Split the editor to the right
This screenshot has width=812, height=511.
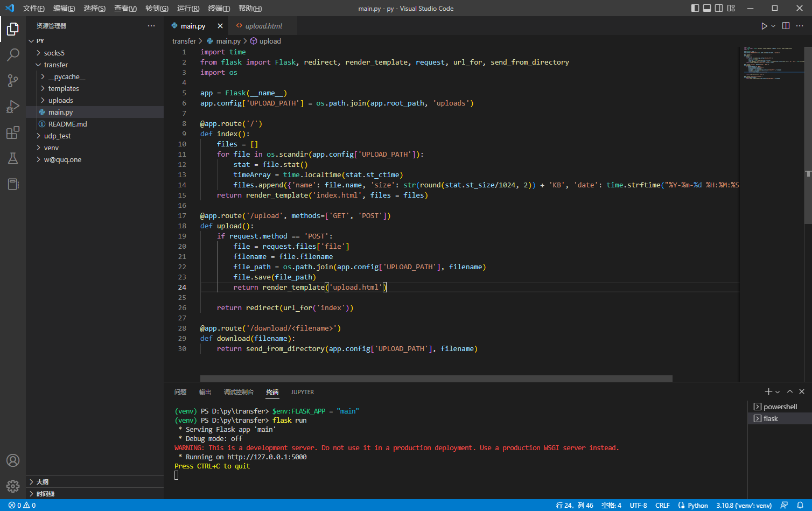[786, 26]
